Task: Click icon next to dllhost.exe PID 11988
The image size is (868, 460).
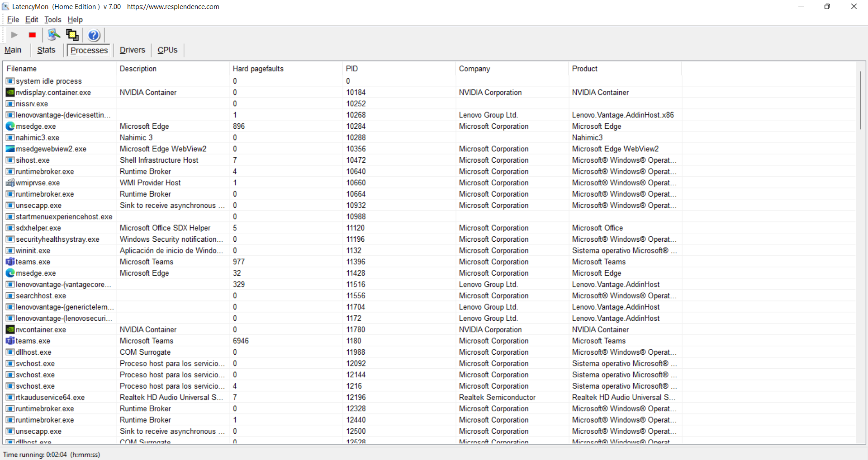Action: click(x=10, y=352)
